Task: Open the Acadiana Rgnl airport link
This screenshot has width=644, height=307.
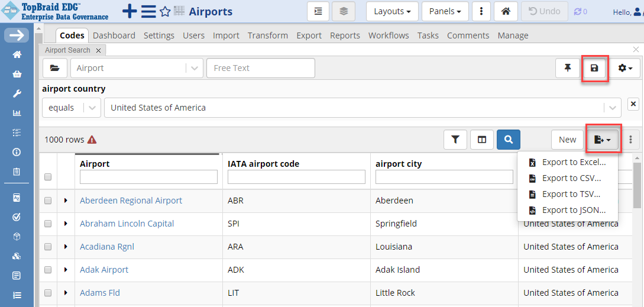Action: (107, 247)
